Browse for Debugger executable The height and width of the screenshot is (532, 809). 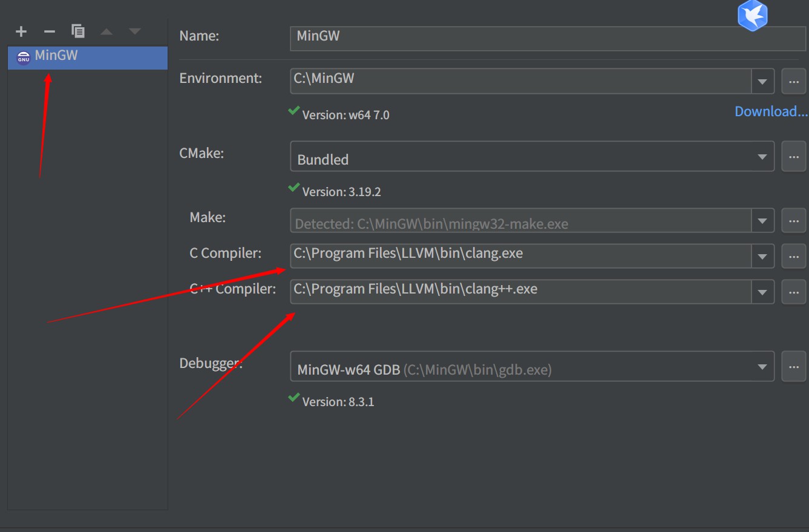[794, 367]
